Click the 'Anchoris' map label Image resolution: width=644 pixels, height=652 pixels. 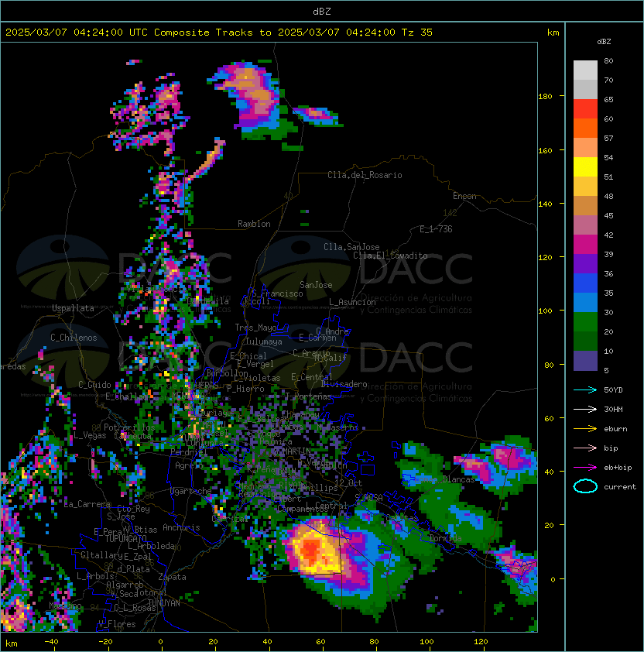point(181,527)
